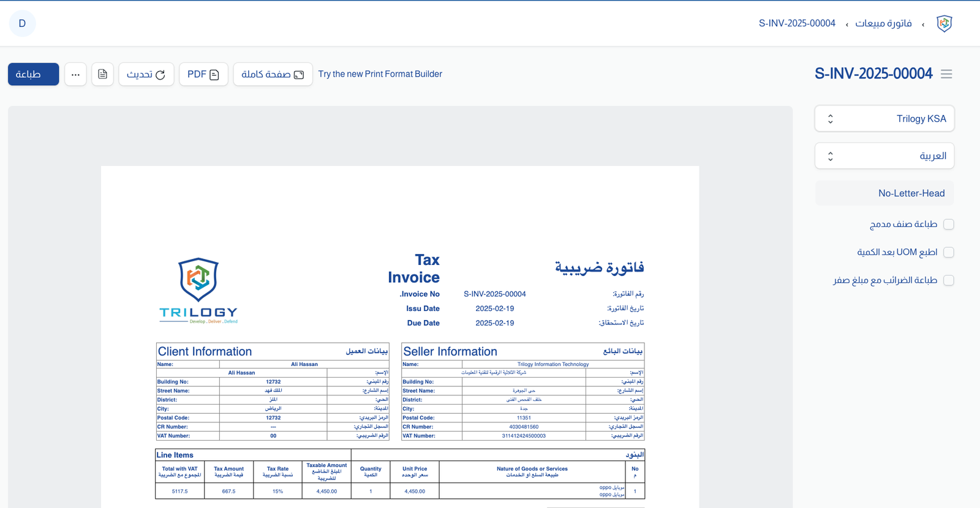980x508 pixels.
Task: Check the اطبع UOM بعد الكمية option
Action: tap(949, 252)
